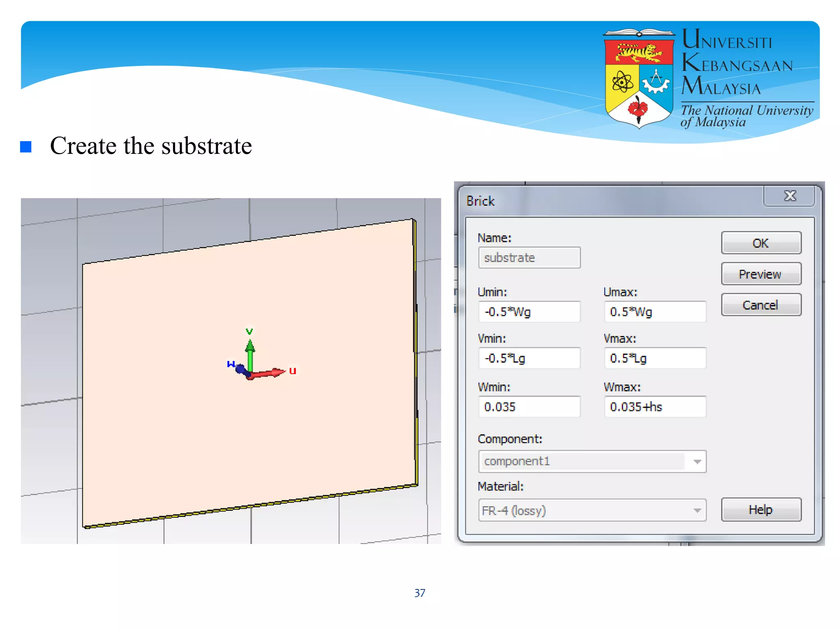Click the Wmin field with 0.035
The height and width of the screenshot is (630, 840).
tap(529, 406)
